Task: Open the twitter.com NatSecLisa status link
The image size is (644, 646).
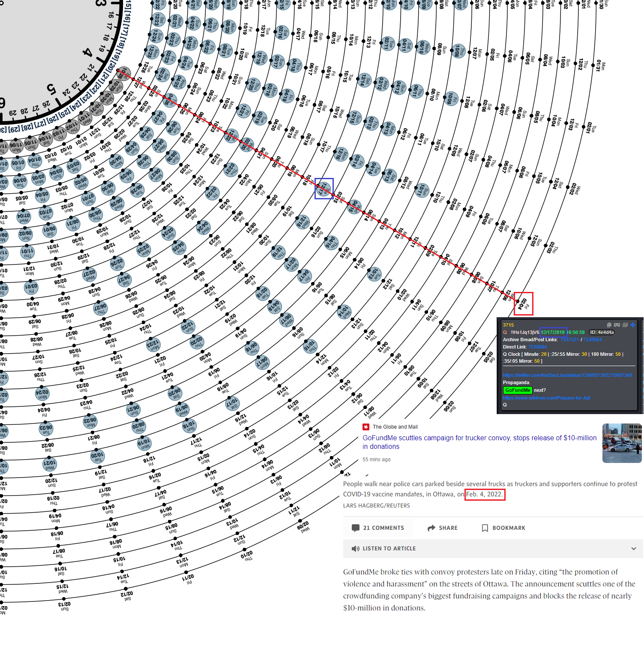Action: (567, 375)
